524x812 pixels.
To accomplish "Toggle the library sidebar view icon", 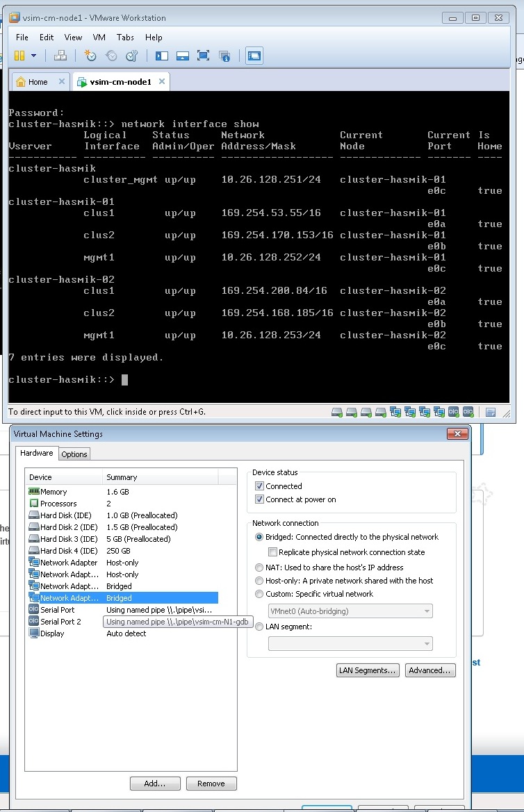I will (162, 56).
